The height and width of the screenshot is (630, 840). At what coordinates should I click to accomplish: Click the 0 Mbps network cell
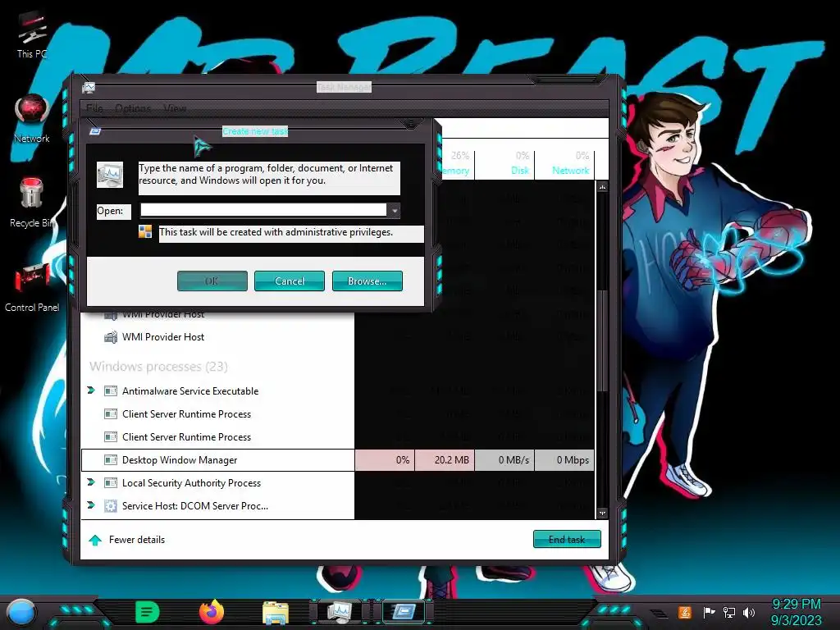click(x=564, y=459)
